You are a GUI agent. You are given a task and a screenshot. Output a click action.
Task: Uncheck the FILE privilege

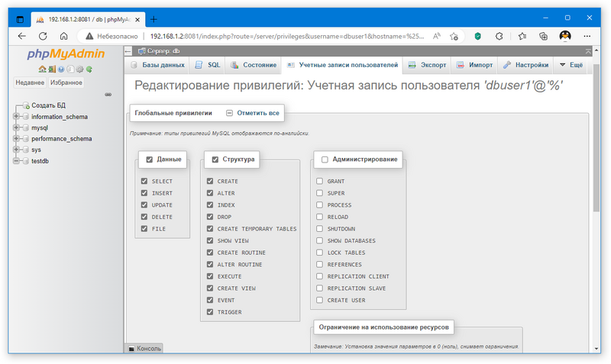click(x=144, y=228)
